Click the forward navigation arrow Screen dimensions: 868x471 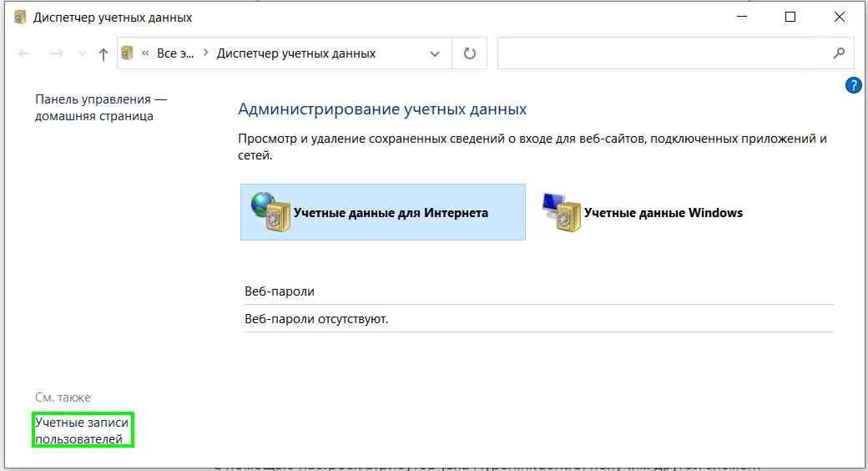point(56,53)
